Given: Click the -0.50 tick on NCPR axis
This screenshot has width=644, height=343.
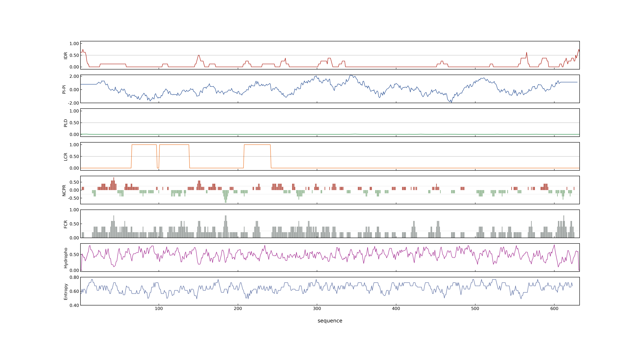Looking at the screenshot, I should tap(73, 198).
